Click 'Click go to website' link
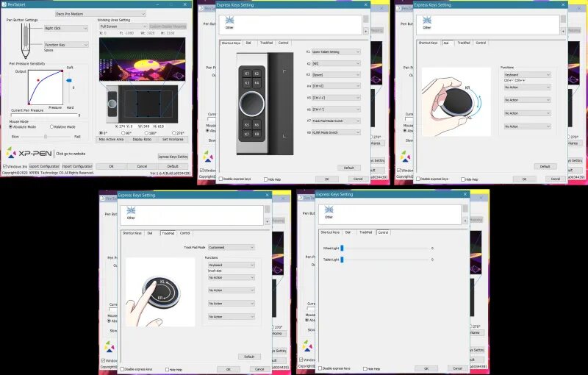Image resolution: width=588 pixels, height=375 pixels. (x=71, y=154)
